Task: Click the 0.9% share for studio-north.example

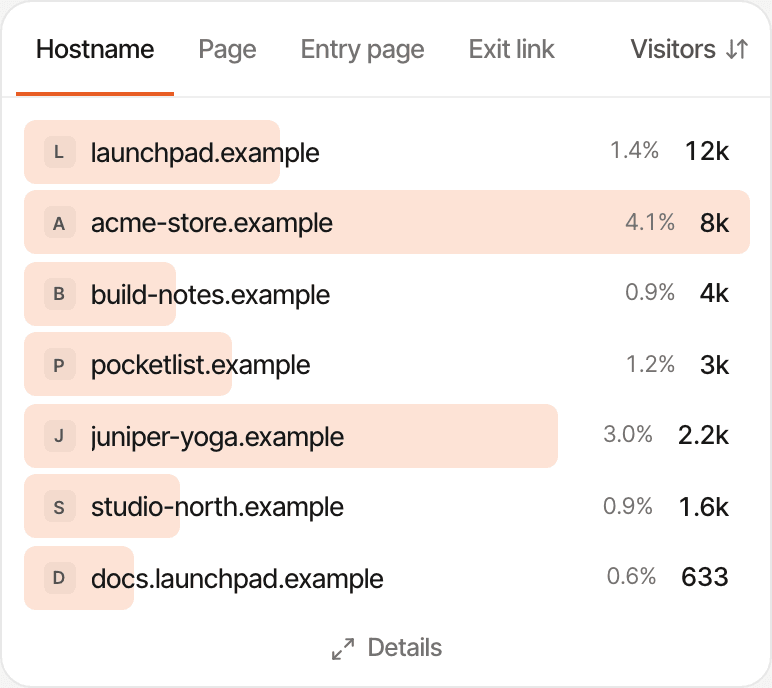Action: (x=628, y=506)
